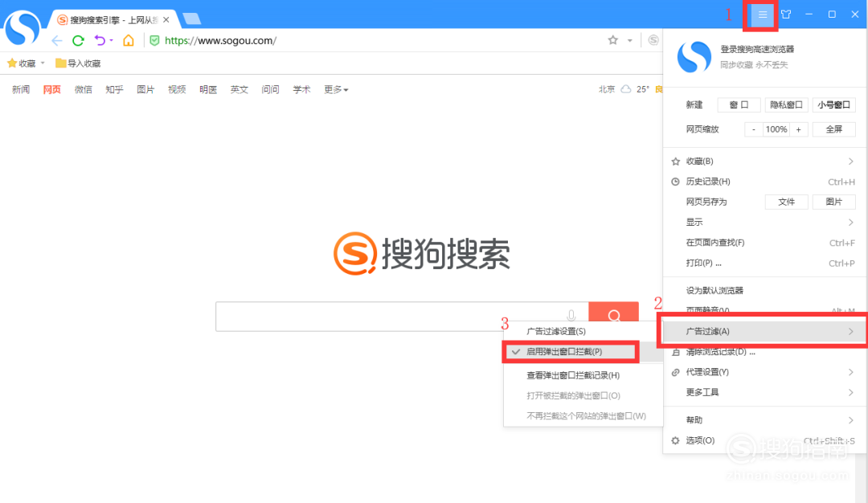Image resolution: width=868 pixels, height=503 pixels.
Task: Click the skin (shirt) icon
Action: click(786, 14)
